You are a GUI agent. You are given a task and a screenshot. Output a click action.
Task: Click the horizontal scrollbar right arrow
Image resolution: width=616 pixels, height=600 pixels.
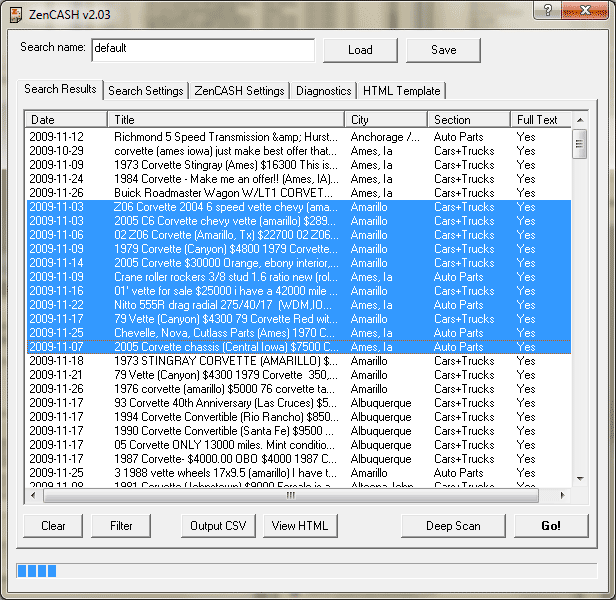[x=563, y=495]
